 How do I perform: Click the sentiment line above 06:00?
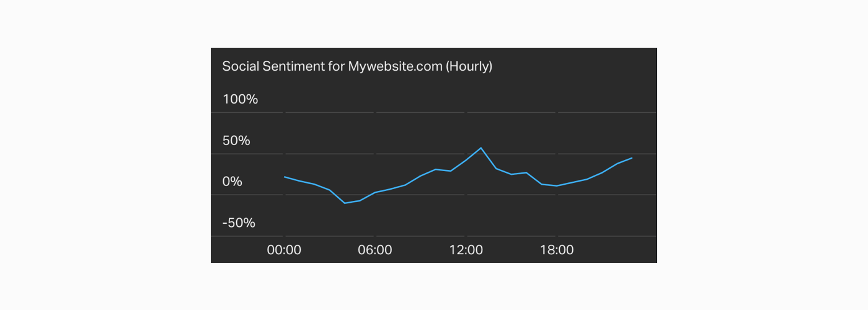click(375, 192)
